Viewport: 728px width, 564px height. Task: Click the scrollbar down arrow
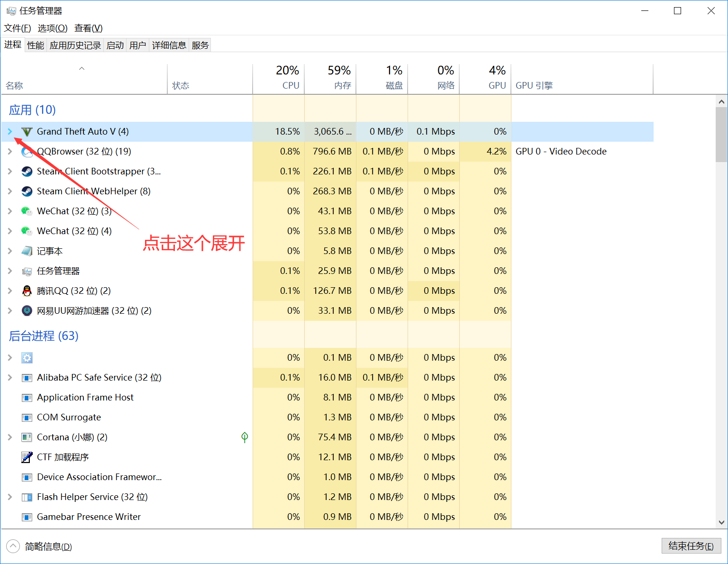pyautogui.click(x=721, y=522)
